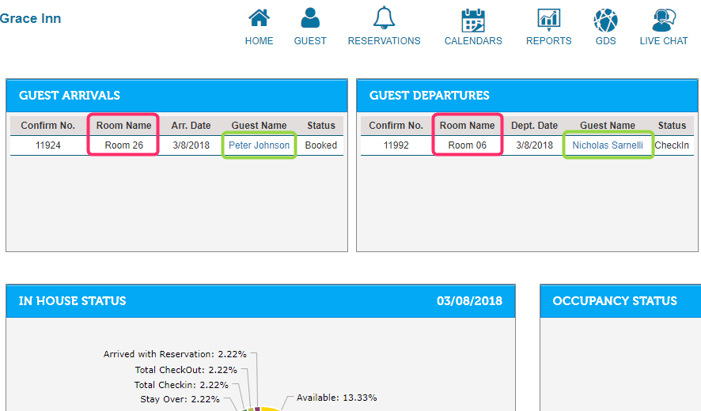Screen dimensions: 701x411
Task: Click the Arrived with Reservation 2.22% label
Action: click(x=175, y=354)
